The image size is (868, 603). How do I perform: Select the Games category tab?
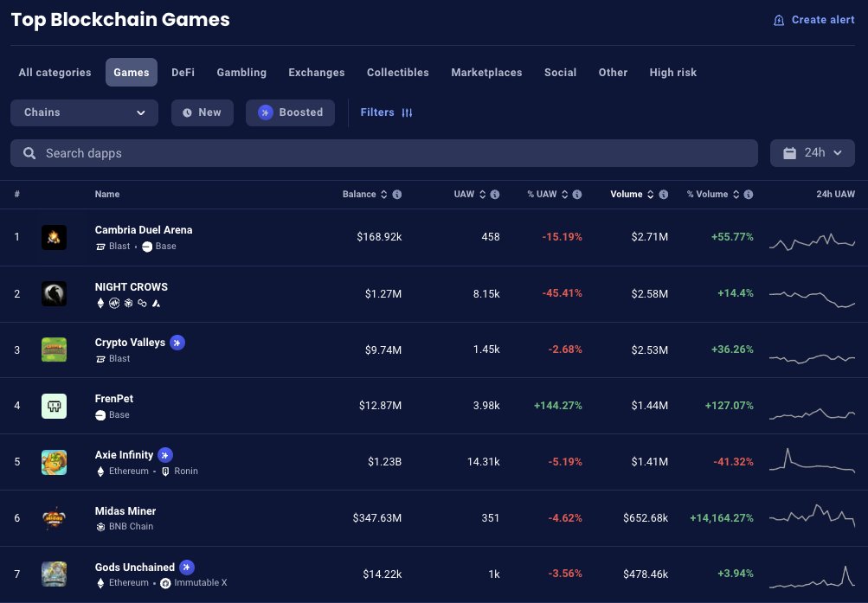pos(132,73)
